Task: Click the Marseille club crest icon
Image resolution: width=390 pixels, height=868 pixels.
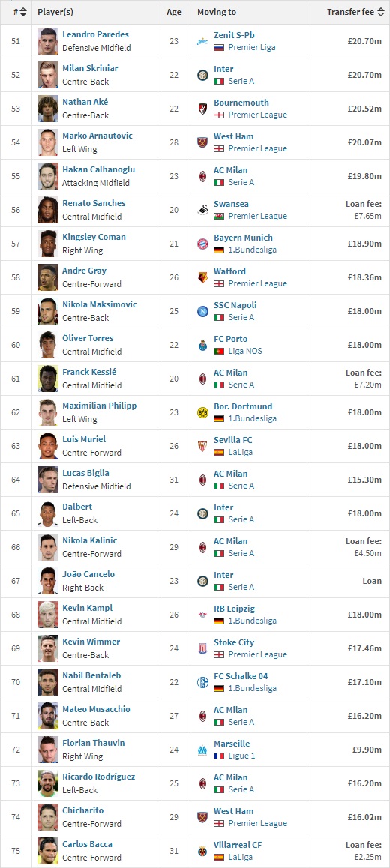Action: pyautogui.click(x=202, y=750)
